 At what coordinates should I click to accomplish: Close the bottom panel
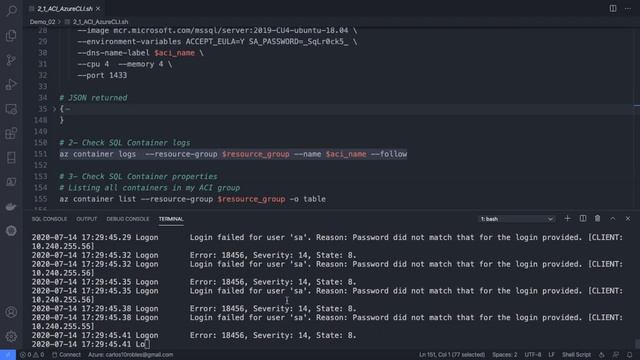[628, 219]
